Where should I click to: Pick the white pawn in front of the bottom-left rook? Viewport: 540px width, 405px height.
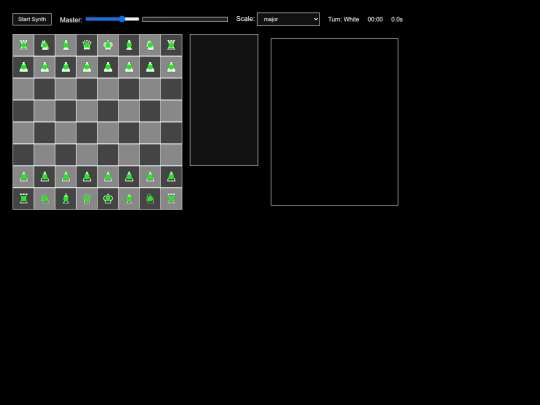(x=23, y=177)
